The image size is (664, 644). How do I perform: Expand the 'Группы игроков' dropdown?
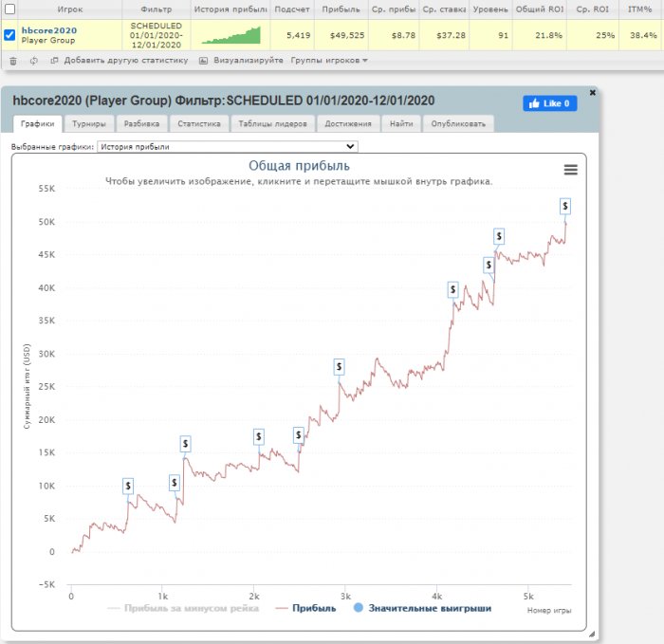[329, 60]
